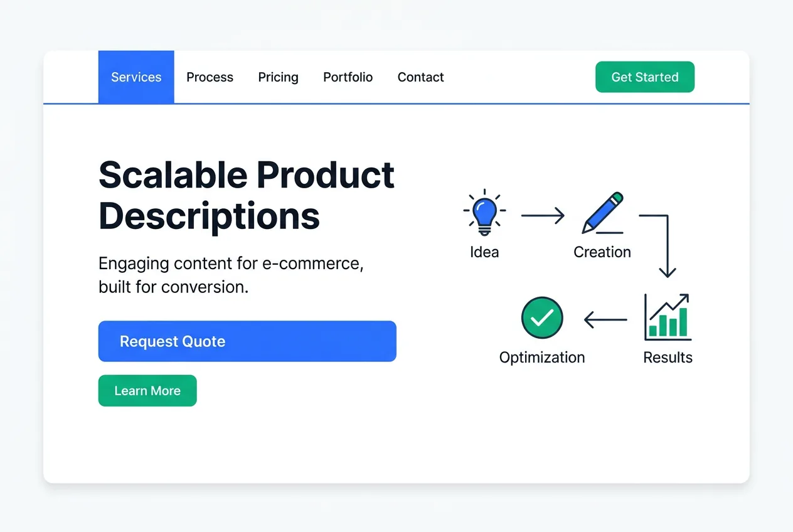Screen dimensions: 793x532
Task: Select Learn More
Action: coord(147,390)
